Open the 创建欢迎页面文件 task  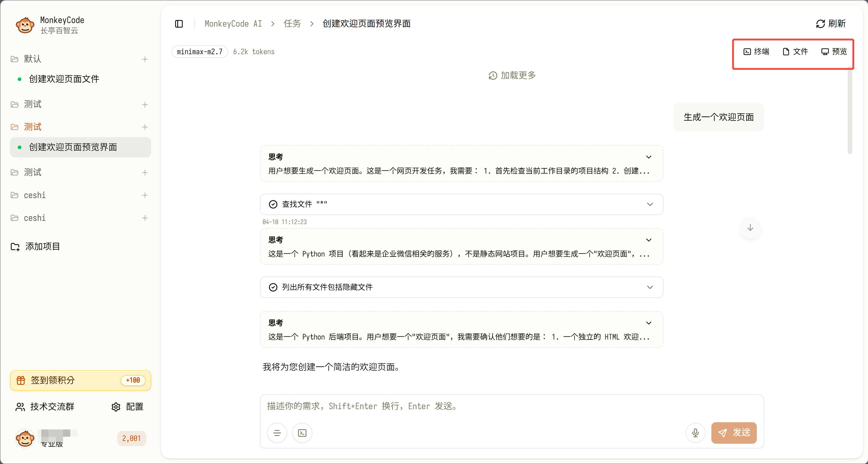[x=64, y=79]
